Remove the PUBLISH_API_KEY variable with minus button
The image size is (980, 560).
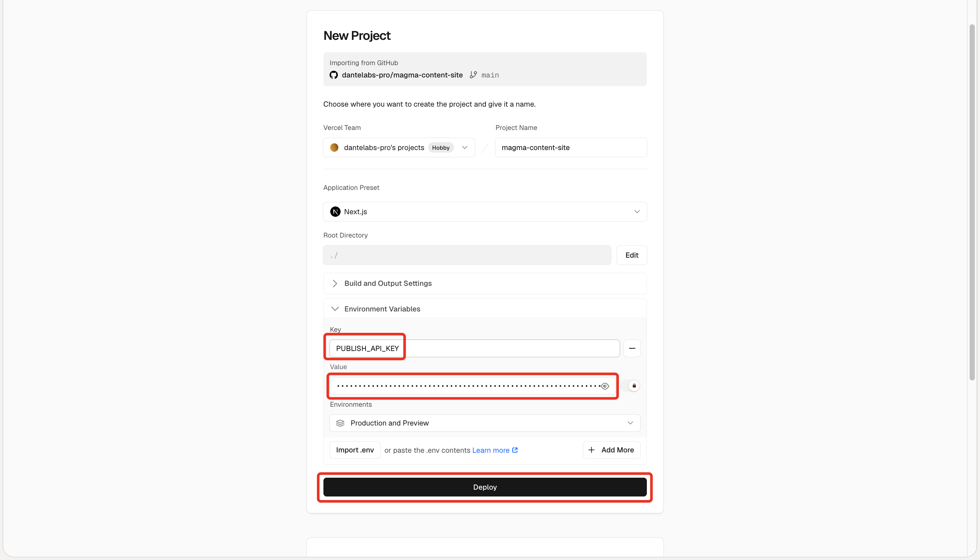[632, 348]
